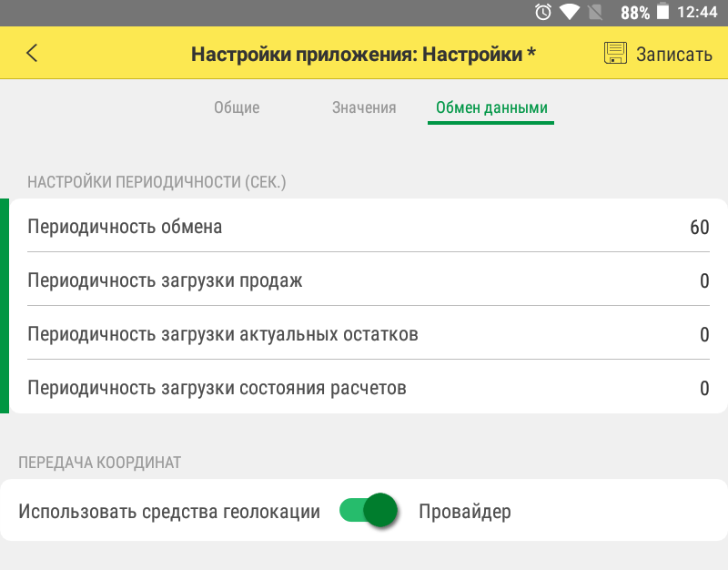Open the Значения tab

click(364, 107)
